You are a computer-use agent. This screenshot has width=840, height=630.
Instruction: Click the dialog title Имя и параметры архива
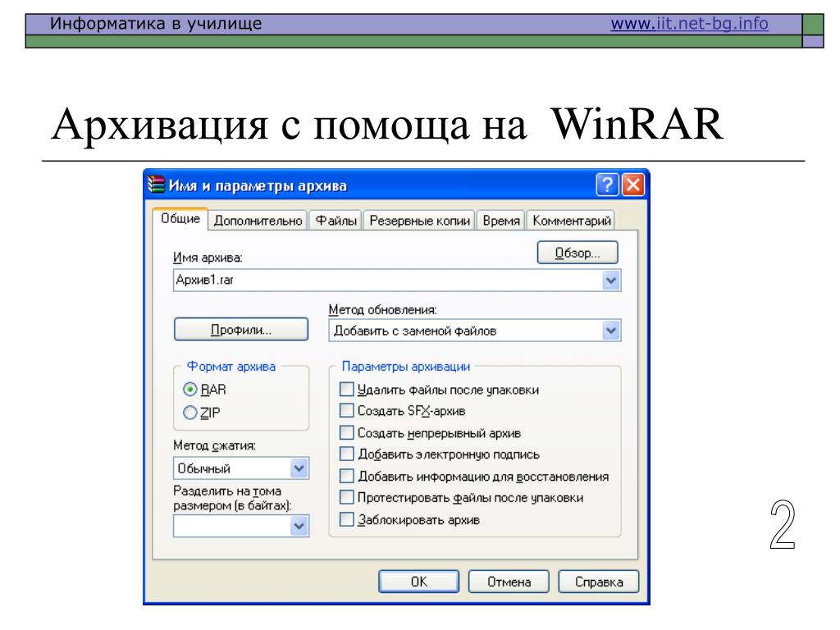pyautogui.click(x=258, y=186)
